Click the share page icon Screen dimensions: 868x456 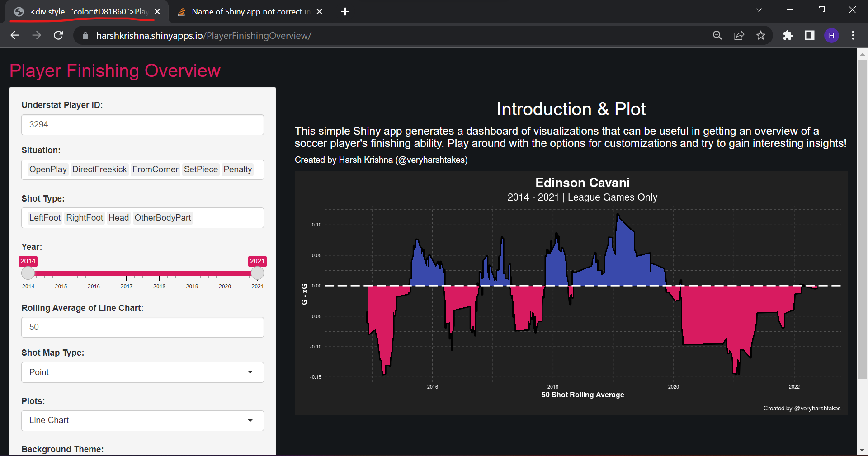click(x=739, y=35)
